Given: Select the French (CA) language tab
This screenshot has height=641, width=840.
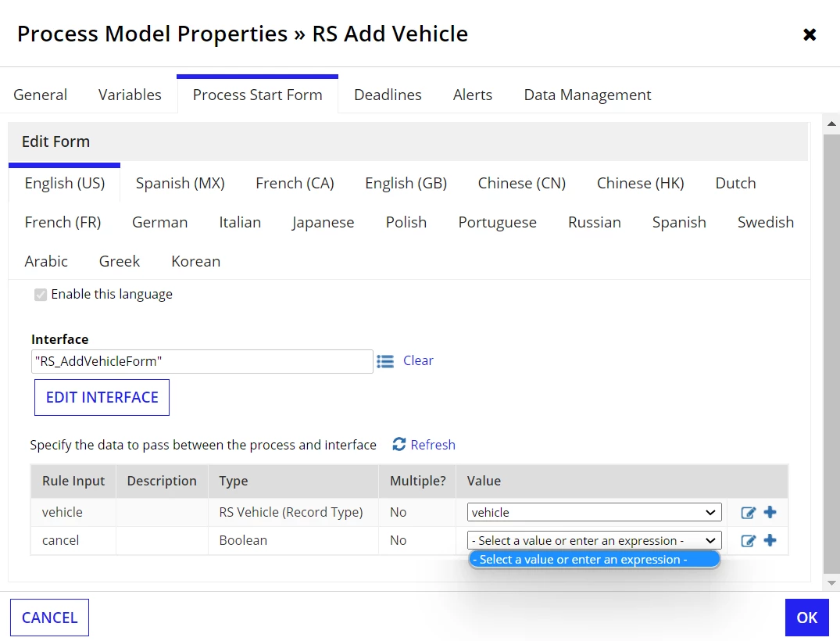Looking at the screenshot, I should tap(295, 183).
